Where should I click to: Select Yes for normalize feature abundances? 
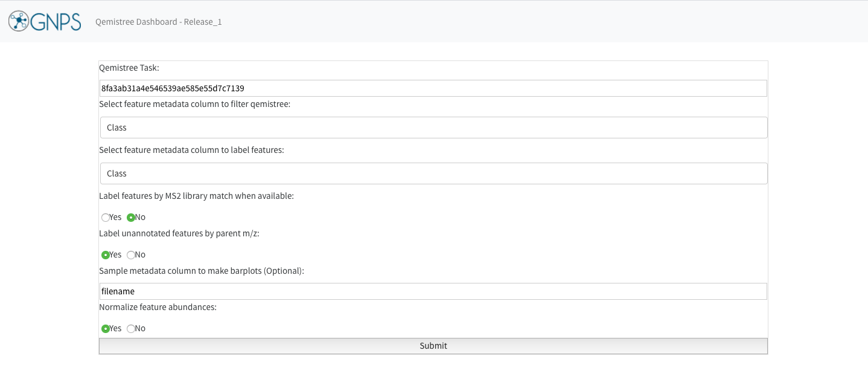pyautogui.click(x=106, y=329)
